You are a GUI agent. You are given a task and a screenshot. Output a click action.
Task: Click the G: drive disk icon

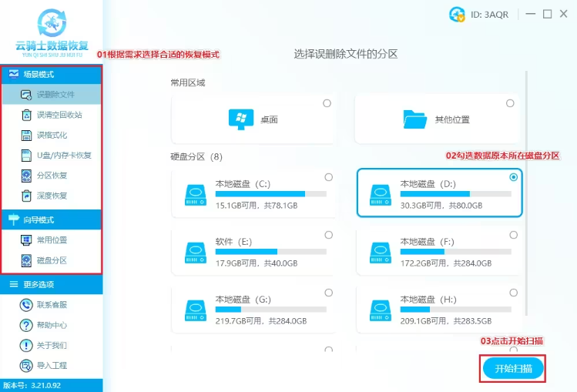click(196, 310)
